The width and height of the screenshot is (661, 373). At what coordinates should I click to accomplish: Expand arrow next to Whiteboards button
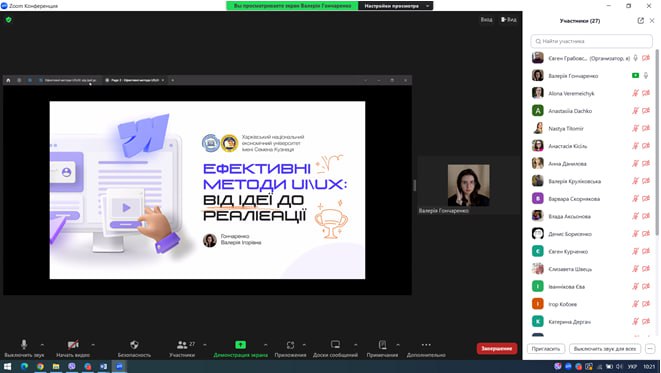[x=355, y=345]
